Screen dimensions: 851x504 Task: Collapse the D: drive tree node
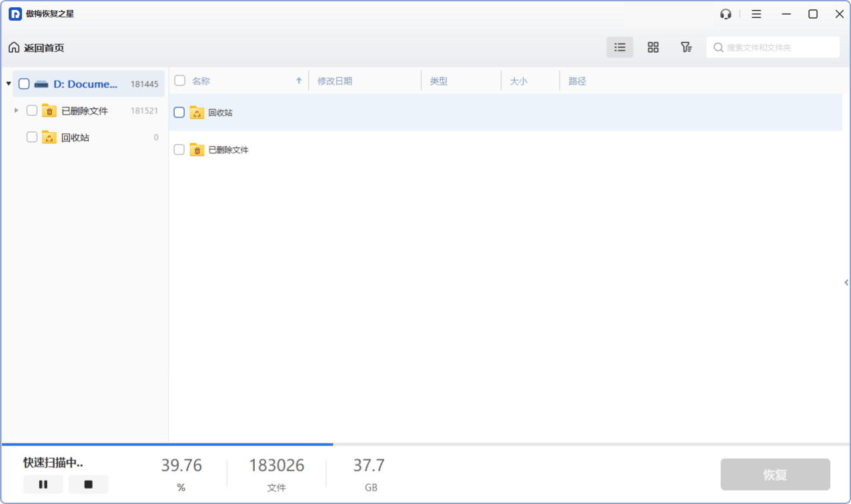9,84
